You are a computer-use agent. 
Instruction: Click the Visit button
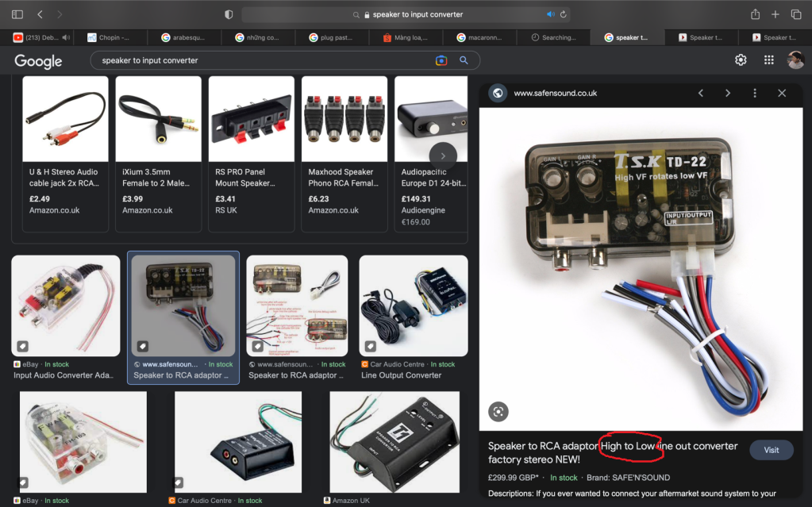click(771, 450)
